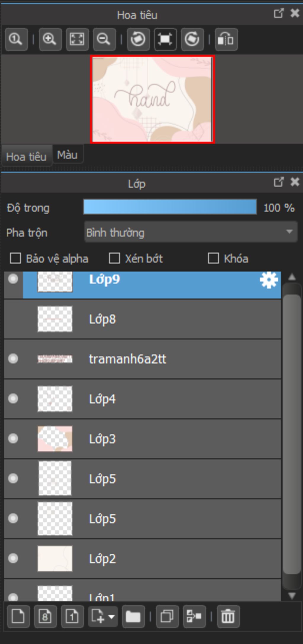Screen dimensions: 303x644
Task: Select the tramanh6a2tt layer
Action: coord(127,359)
